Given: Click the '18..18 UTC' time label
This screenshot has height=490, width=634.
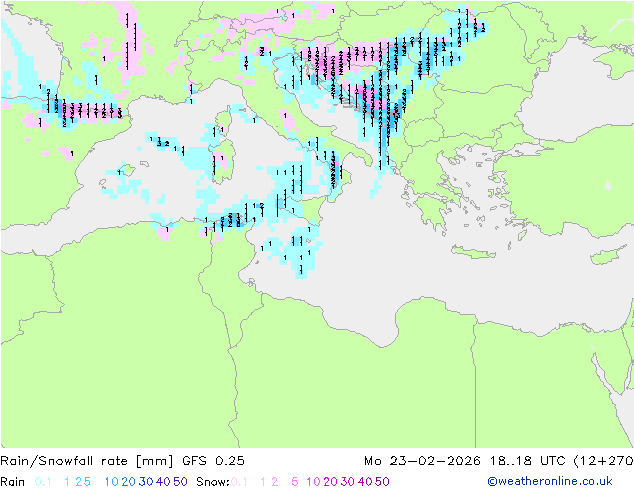Looking at the screenshot, I should click(527, 461).
